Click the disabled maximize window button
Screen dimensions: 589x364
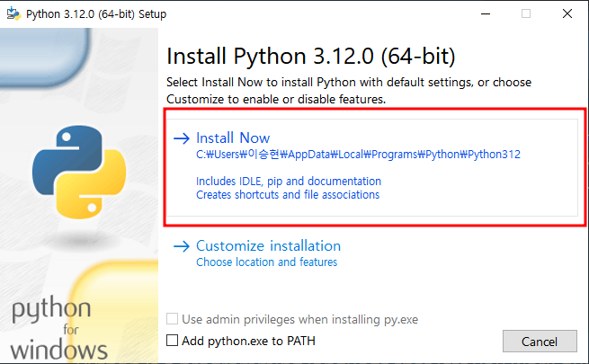(526, 13)
